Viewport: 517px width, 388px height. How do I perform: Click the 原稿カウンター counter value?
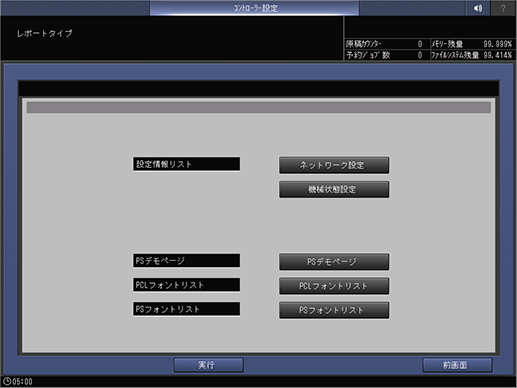pos(419,44)
